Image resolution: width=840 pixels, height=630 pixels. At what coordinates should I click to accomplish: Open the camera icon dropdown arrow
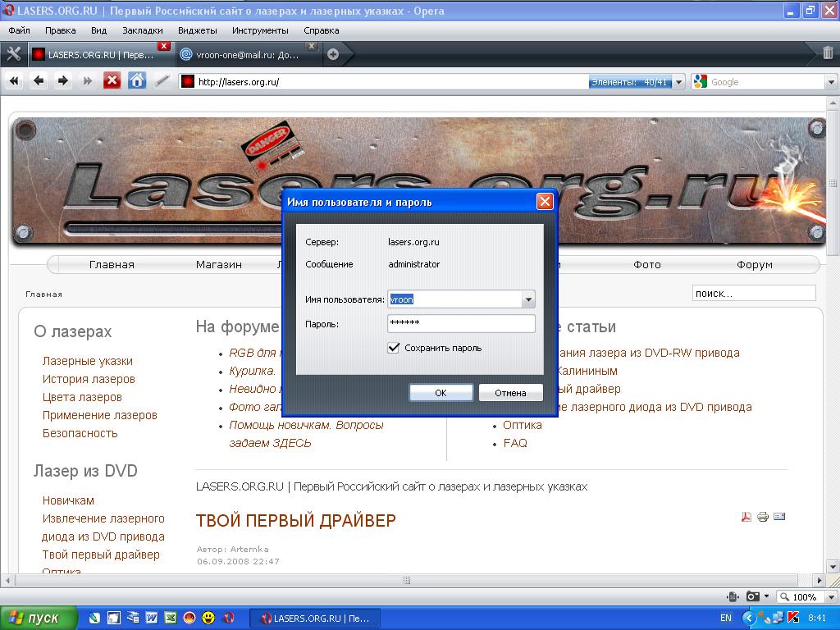767,596
